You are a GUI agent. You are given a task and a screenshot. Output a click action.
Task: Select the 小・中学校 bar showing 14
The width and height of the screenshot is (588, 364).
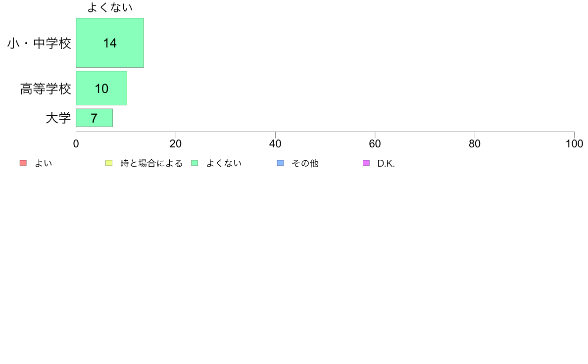pyautogui.click(x=110, y=43)
